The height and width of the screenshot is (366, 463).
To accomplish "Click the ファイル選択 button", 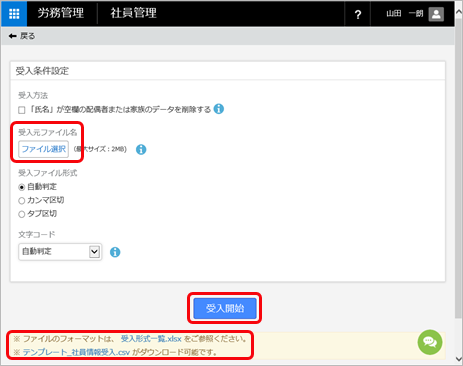I will pyautogui.click(x=44, y=149).
